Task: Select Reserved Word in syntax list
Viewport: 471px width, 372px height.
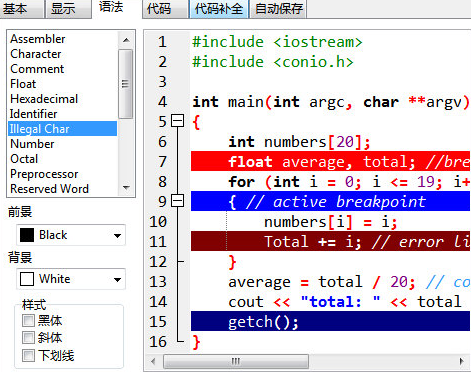Action: [63, 189]
